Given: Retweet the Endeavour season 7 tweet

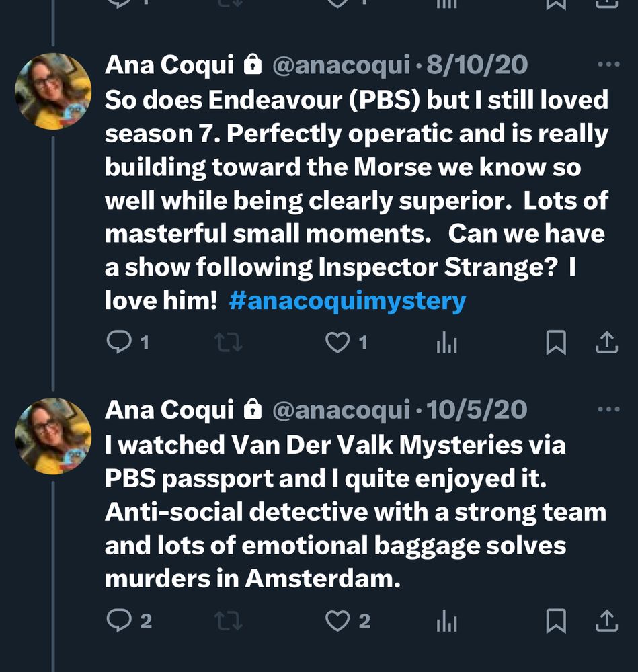Looking at the screenshot, I should click(228, 343).
